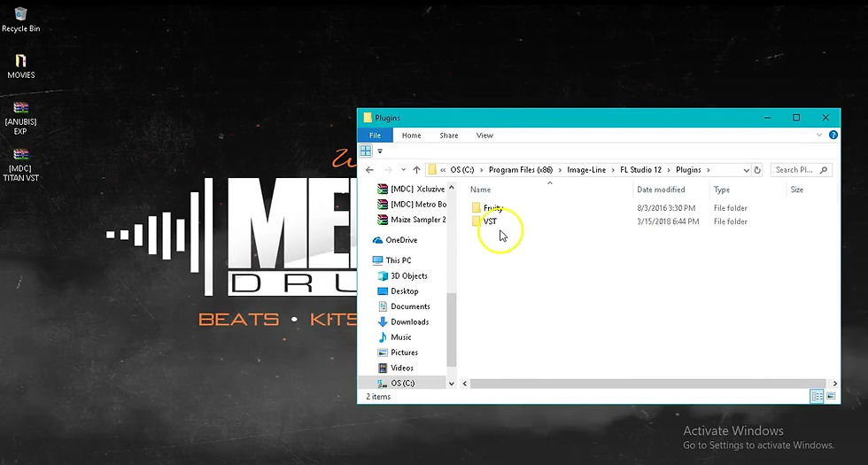Open the address bar history dropdown
The height and width of the screenshot is (465, 868).
746,170
